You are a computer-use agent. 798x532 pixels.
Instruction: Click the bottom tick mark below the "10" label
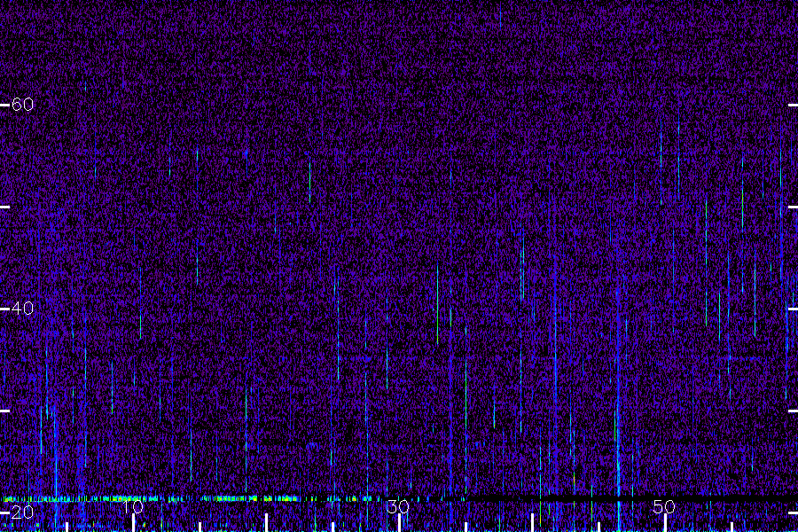coord(133,523)
